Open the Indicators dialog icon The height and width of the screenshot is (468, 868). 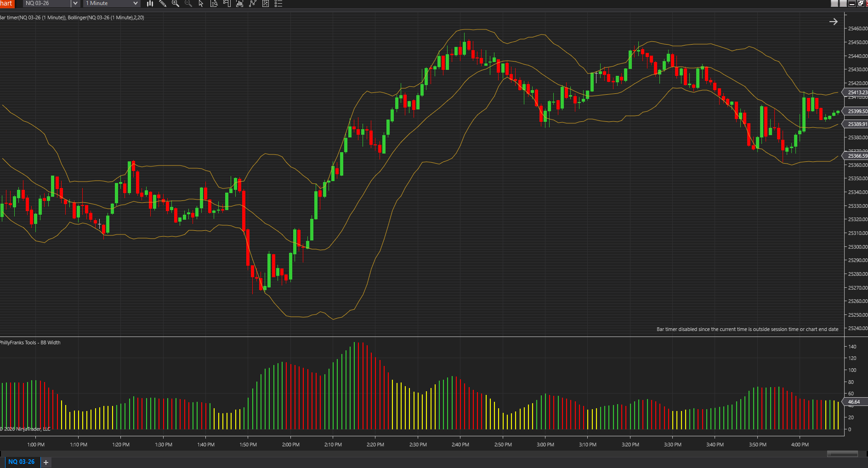pyautogui.click(x=239, y=4)
